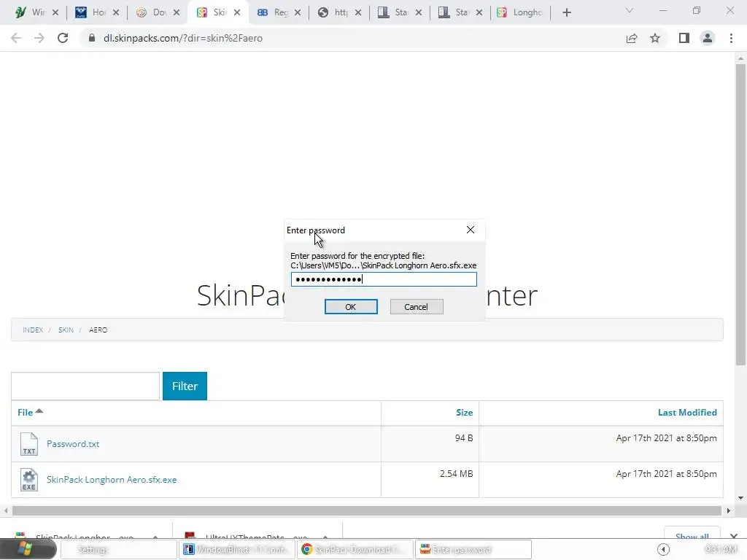Bookmark this page with the star icon
Screen dimensions: 747x560
[655, 38]
